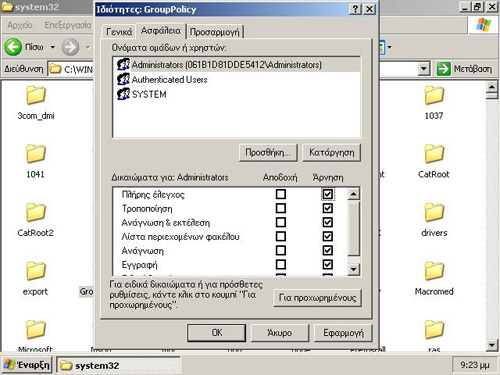Click the taskbar clock 9:23 μμ
Screen dimensions: 500x375
click(x=475, y=365)
